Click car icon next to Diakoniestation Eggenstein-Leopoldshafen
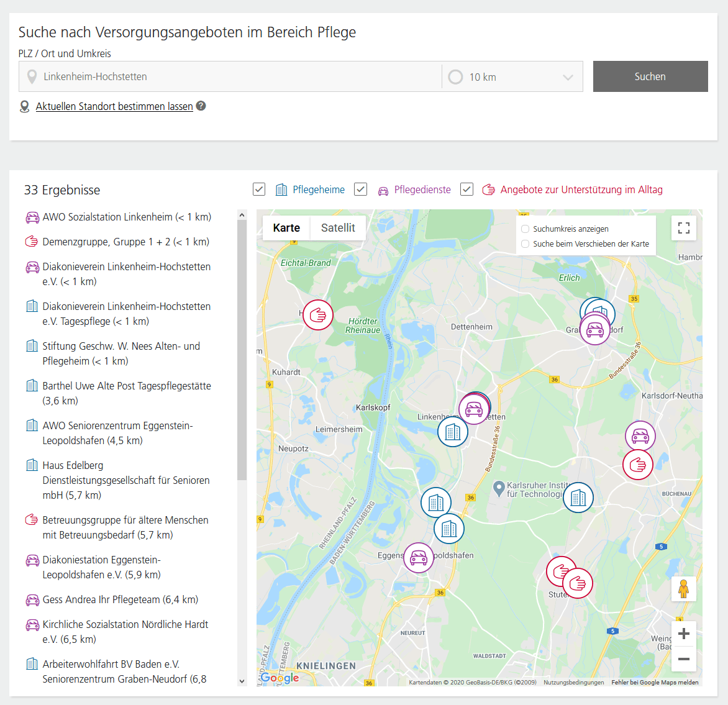Image resolution: width=728 pixels, height=705 pixels. 32,560
